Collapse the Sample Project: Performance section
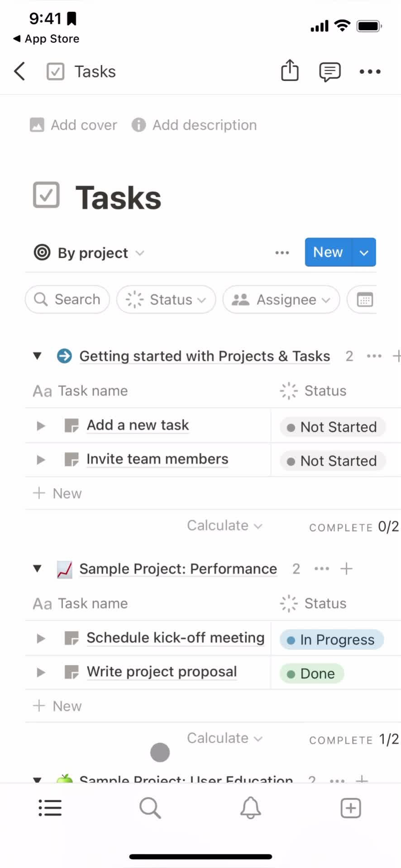 (37, 568)
